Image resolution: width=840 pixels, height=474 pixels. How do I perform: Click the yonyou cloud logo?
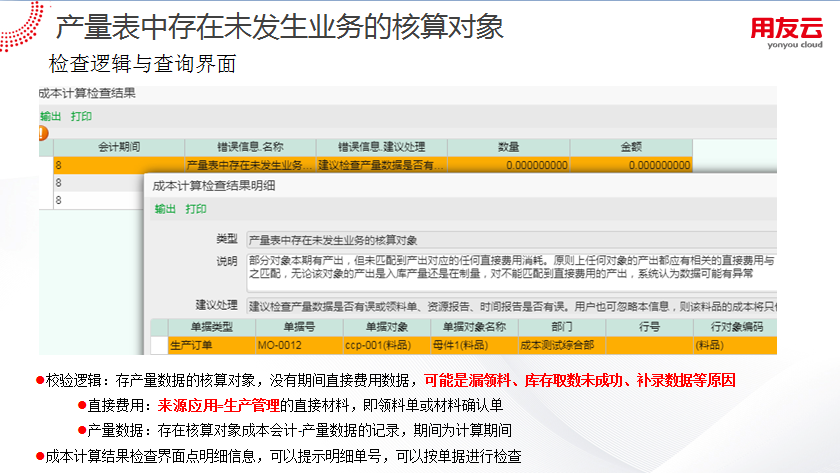[x=786, y=35]
